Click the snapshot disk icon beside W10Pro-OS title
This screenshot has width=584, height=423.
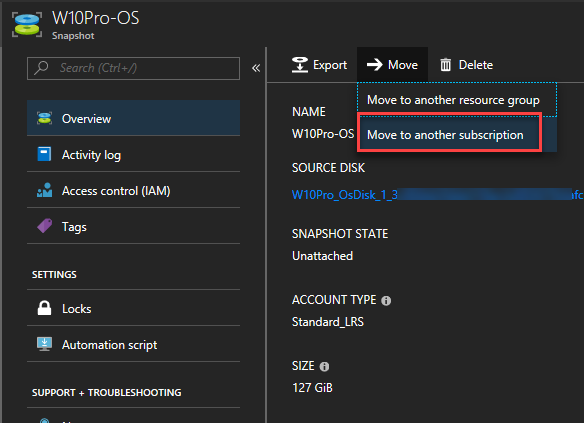27,25
